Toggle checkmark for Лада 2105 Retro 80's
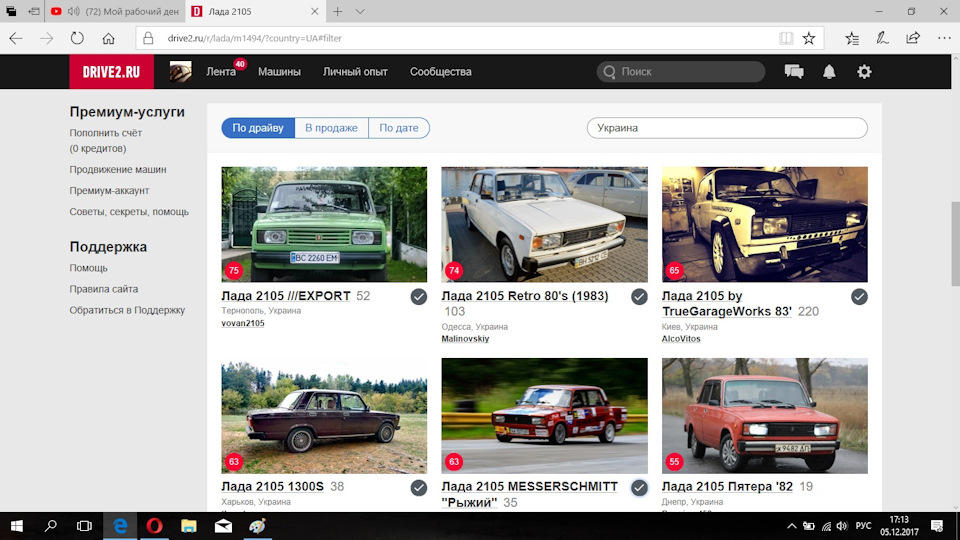The width and height of the screenshot is (960, 540). (x=639, y=297)
